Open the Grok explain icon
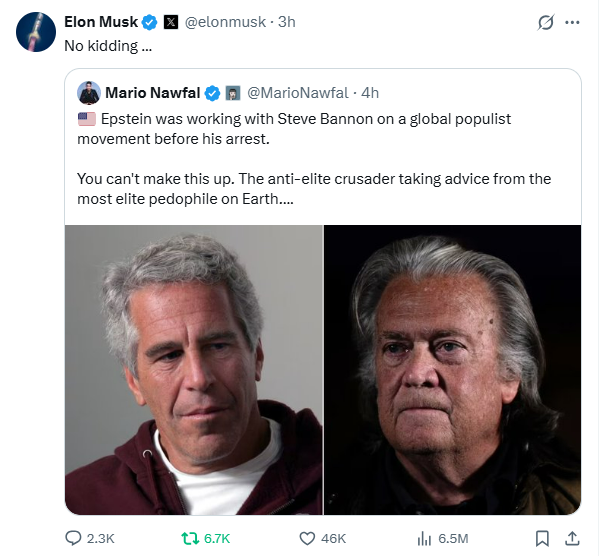The width and height of the screenshot is (601, 556). coord(545,22)
